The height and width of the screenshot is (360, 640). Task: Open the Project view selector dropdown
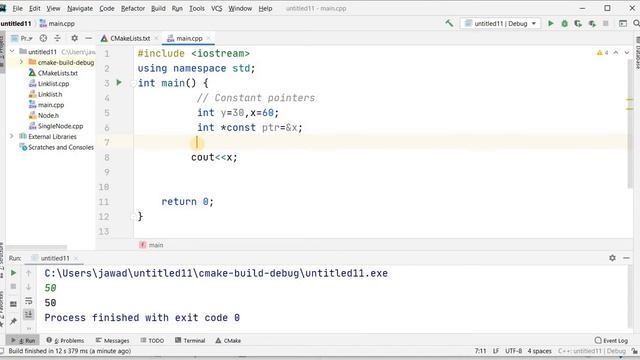[x=22, y=38]
